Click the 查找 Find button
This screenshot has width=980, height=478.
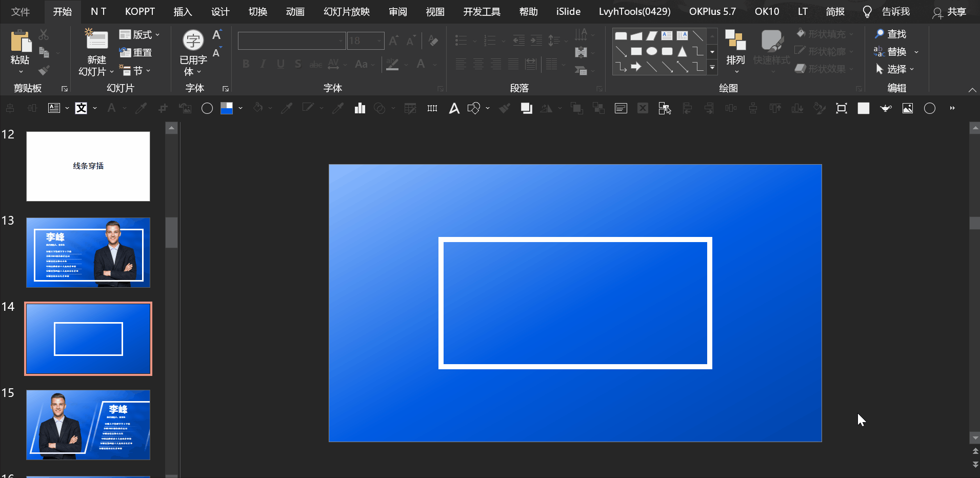tap(890, 34)
